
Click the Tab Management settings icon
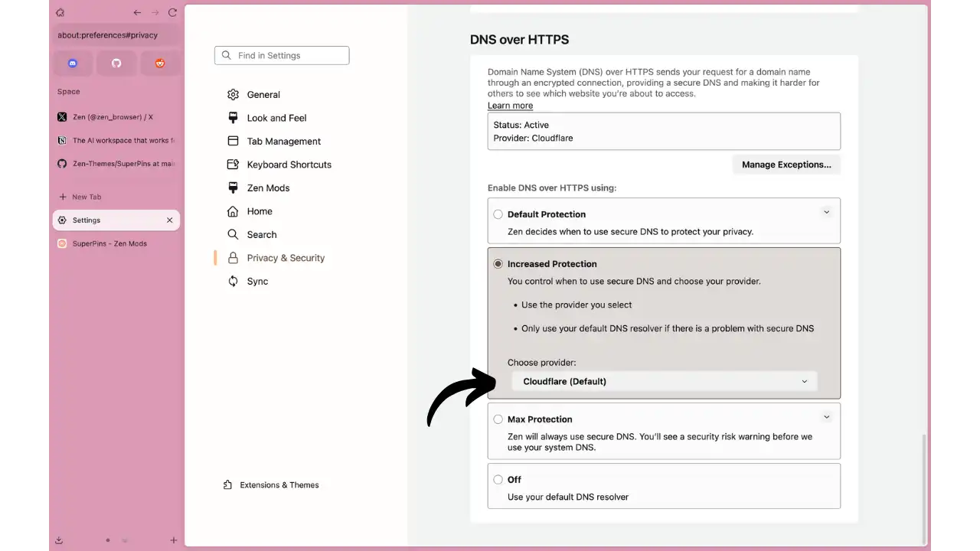coord(233,141)
